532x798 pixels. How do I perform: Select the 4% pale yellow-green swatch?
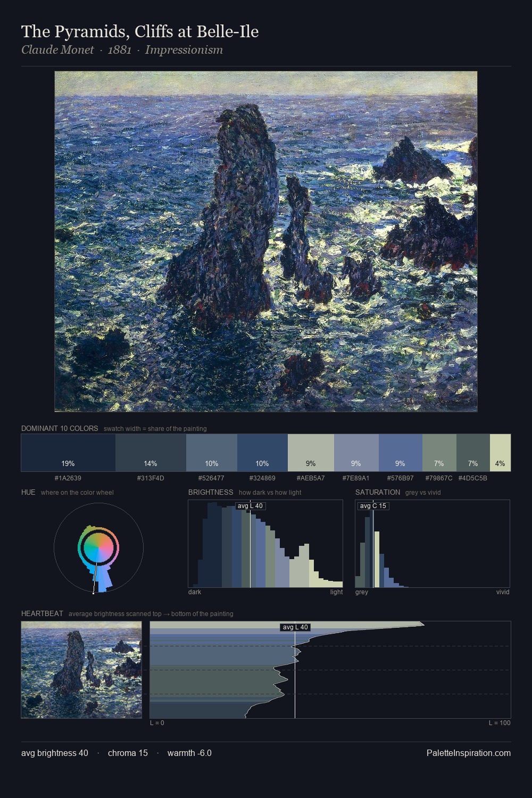(500, 453)
